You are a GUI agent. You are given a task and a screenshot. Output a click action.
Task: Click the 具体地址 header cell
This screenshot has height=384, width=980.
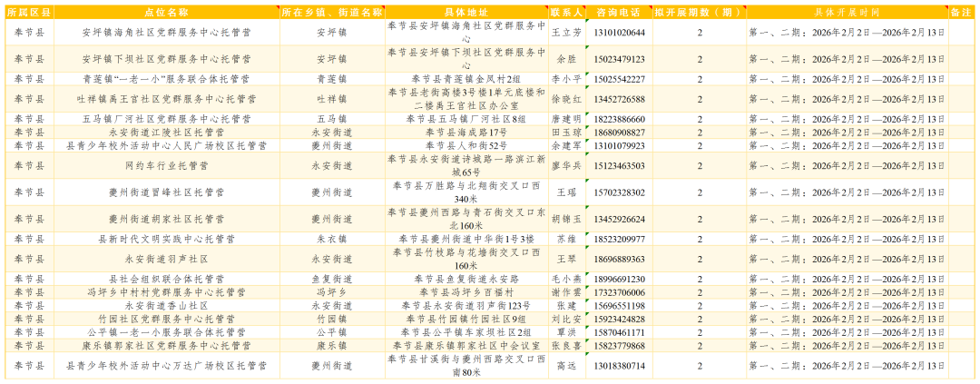466,13
